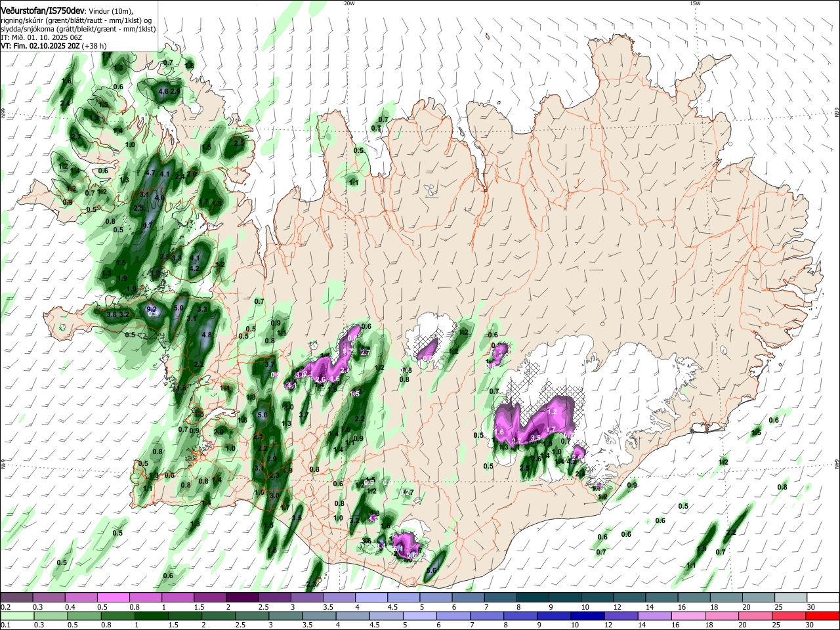Click the '4.0' precipitation value in the Westfjords band
Viewport: 840px width, 630px height.
(159, 197)
